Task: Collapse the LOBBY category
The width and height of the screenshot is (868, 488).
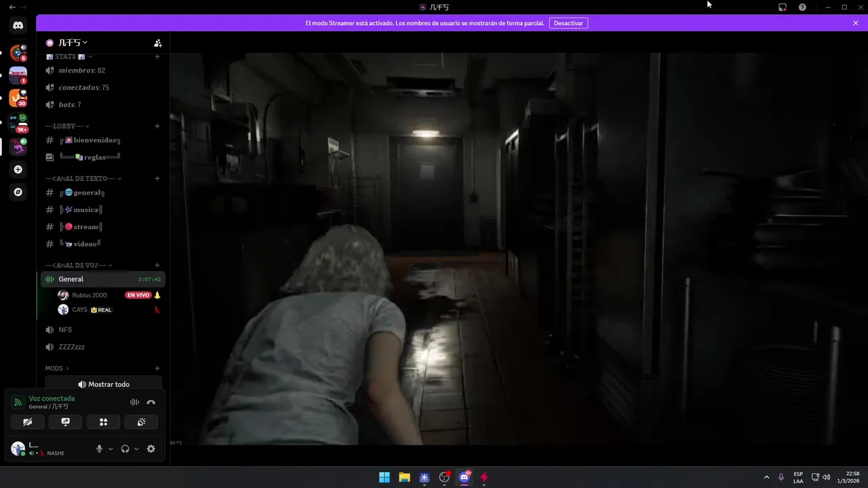Action: point(67,126)
